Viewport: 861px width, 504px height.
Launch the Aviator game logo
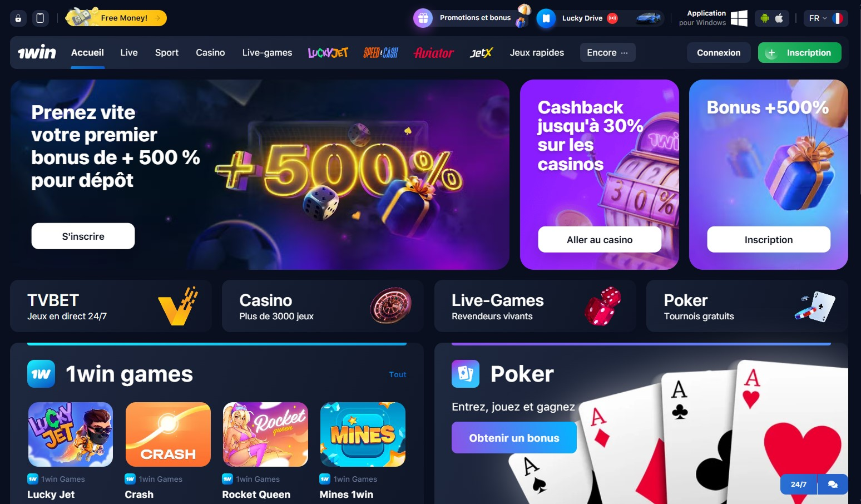434,53
